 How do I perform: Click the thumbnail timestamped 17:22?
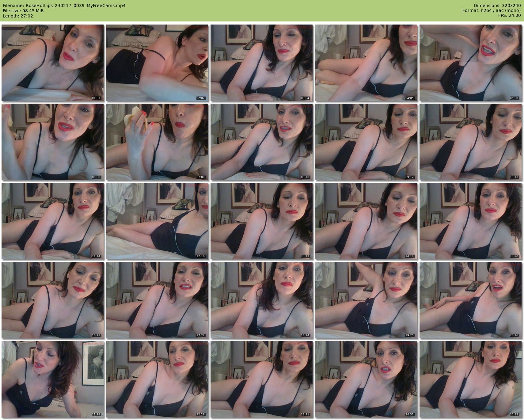pyautogui.click(x=157, y=300)
